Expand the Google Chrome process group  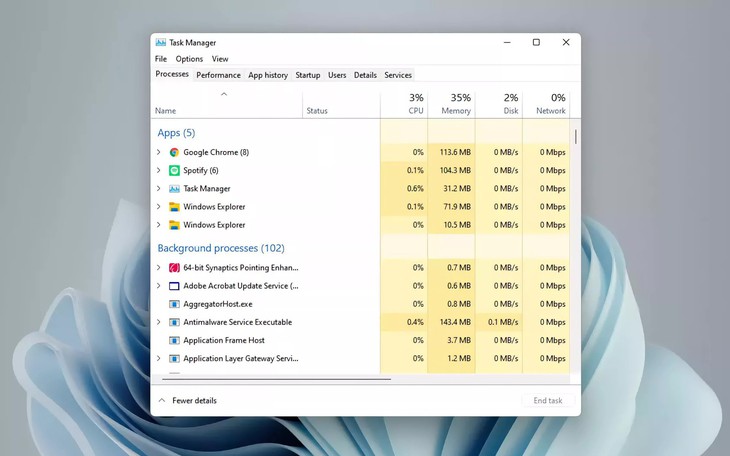pyautogui.click(x=159, y=152)
